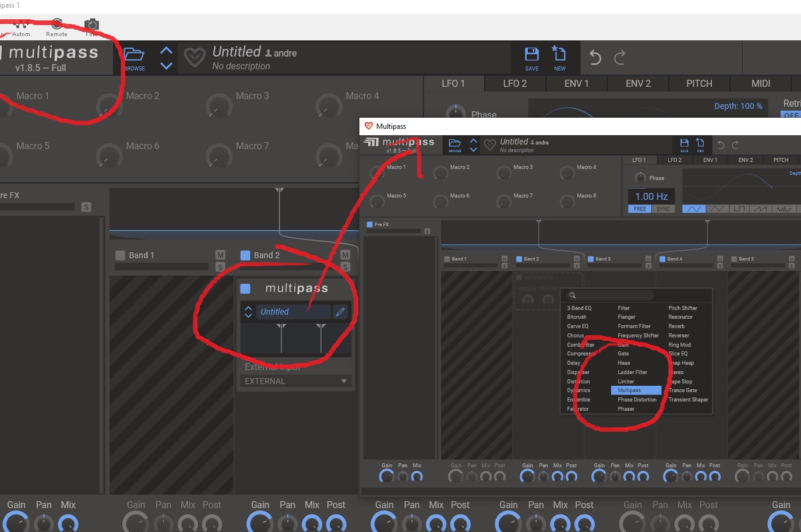Viewport: 801px width, 532px height.
Task: Adjust the Phase knob in small window
Action: [640, 178]
